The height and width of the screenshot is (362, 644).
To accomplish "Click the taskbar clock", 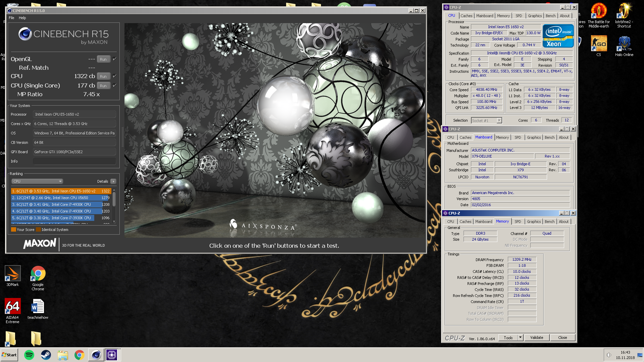I will pyautogui.click(x=625, y=355).
